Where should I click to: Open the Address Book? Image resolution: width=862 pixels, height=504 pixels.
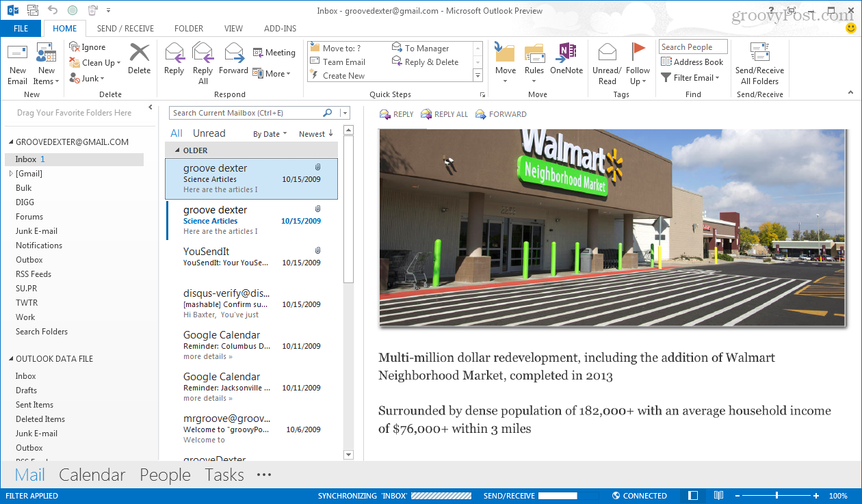click(692, 62)
